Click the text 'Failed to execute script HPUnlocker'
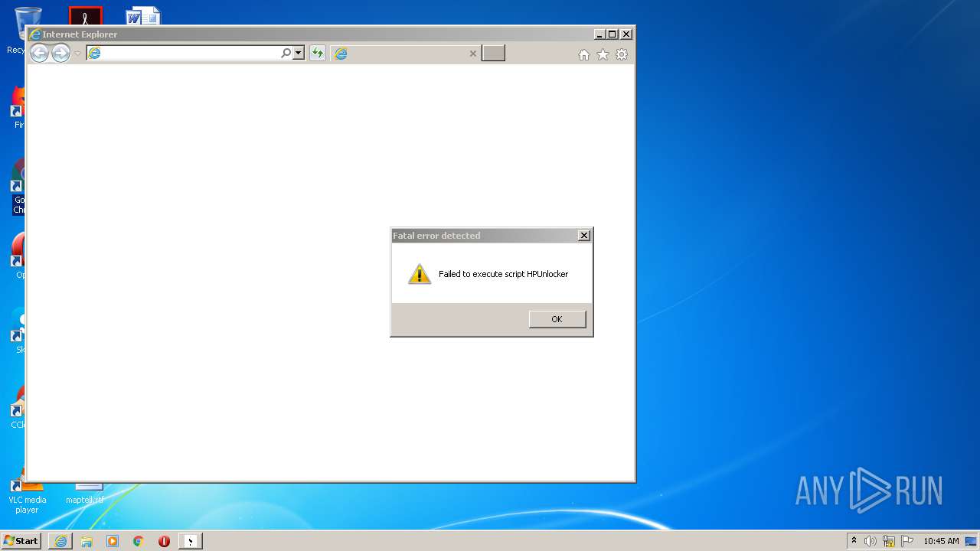980x551 pixels. tap(503, 274)
